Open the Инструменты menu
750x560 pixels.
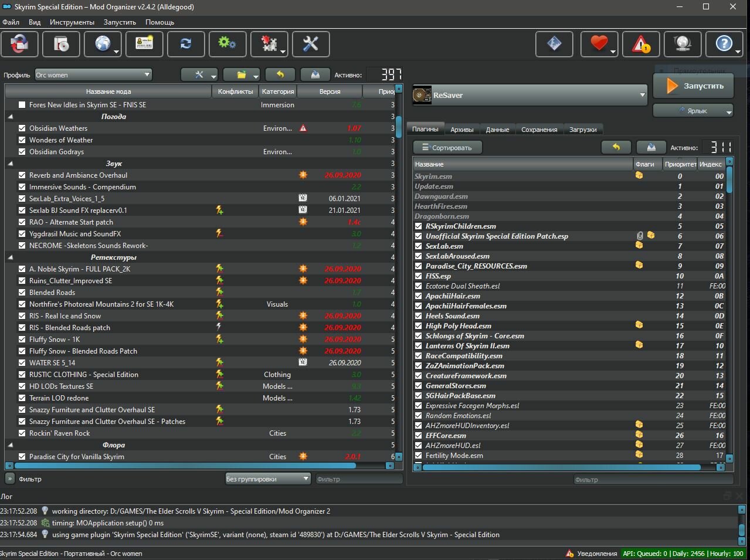tap(72, 22)
